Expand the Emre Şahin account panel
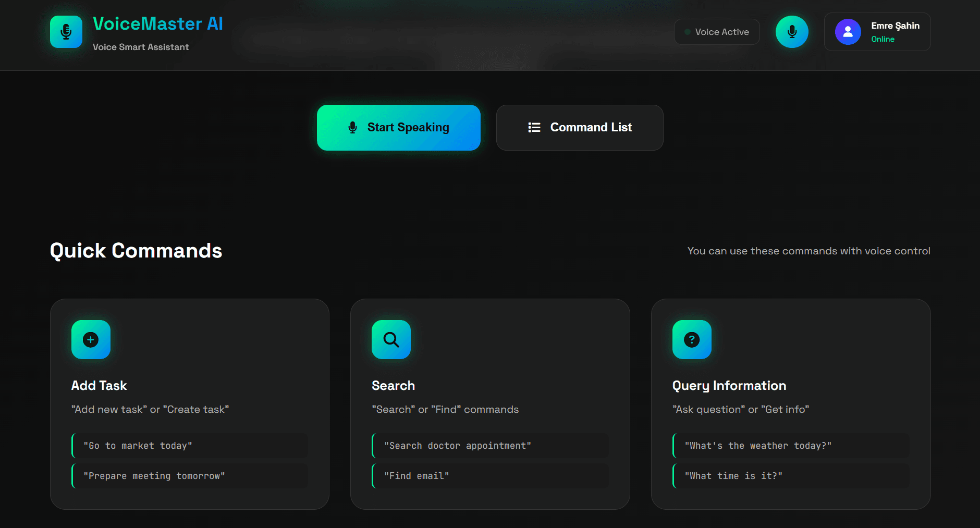 click(x=877, y=32)
